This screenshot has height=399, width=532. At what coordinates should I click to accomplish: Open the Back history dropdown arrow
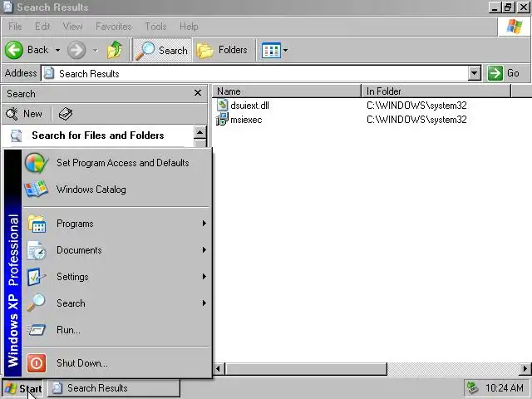click(x=57, y=50)
